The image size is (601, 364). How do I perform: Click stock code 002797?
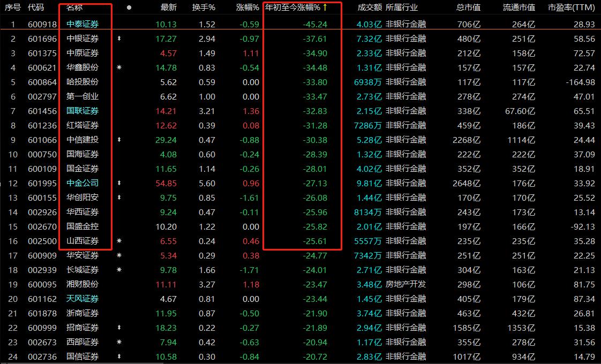42,96
